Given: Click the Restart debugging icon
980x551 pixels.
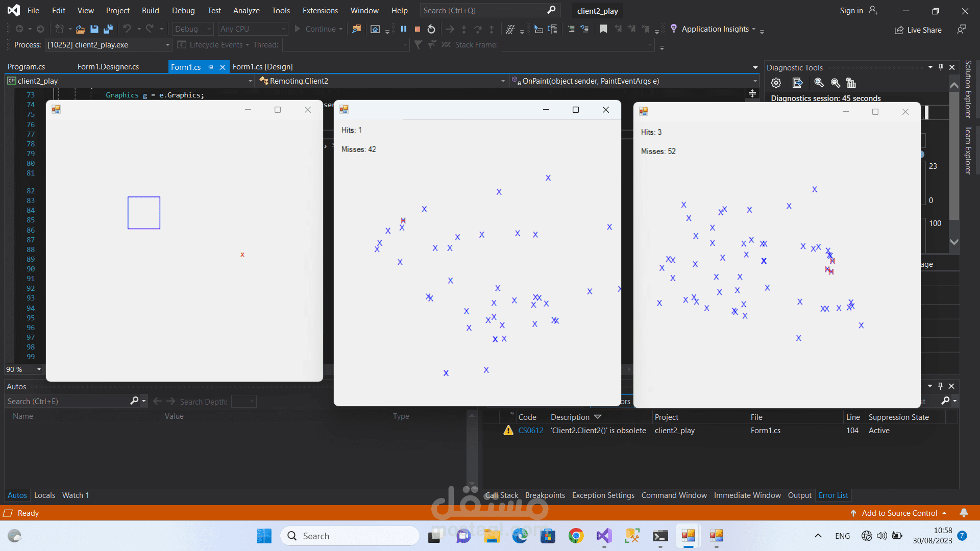Looking at the screenshot, I should (x=431, y=29).
